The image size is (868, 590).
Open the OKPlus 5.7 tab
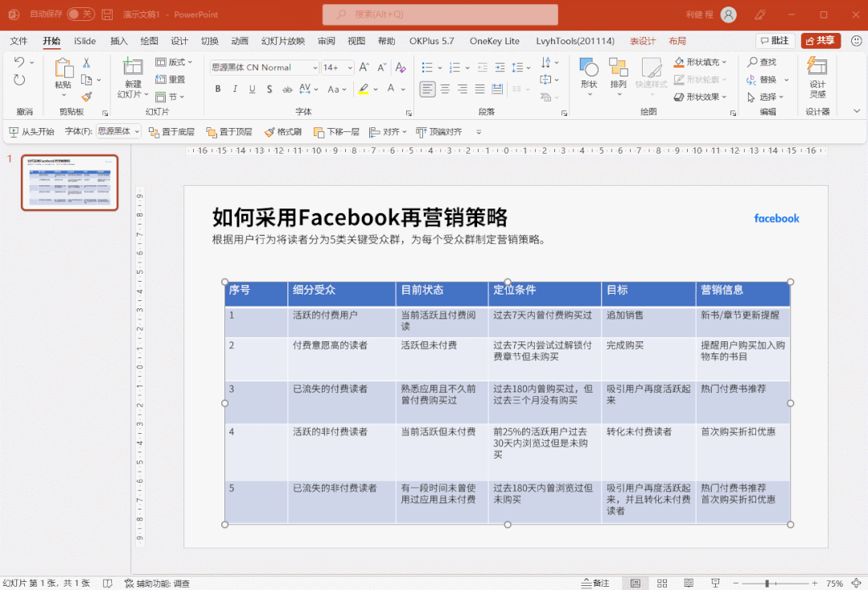[x=432, y=41]
